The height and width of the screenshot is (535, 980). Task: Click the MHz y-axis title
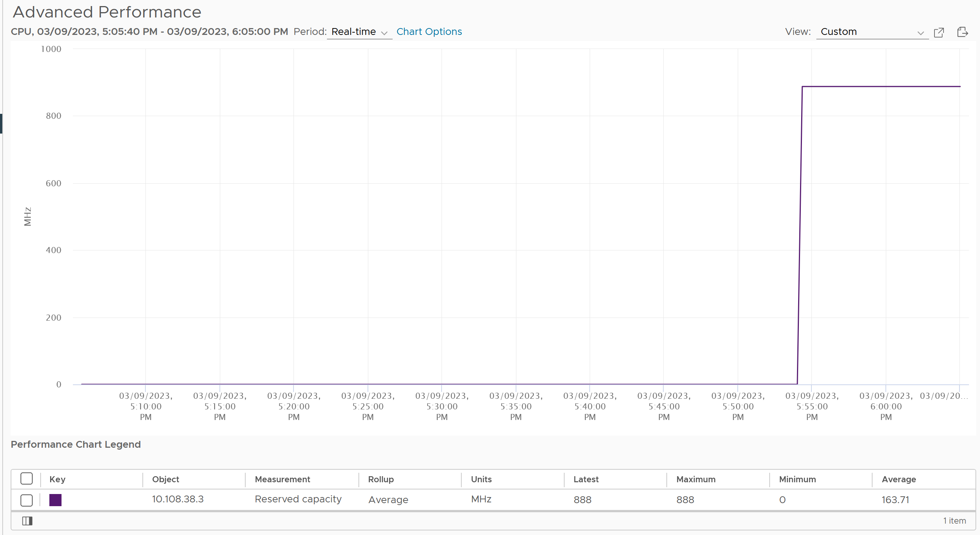coord(27,216)
